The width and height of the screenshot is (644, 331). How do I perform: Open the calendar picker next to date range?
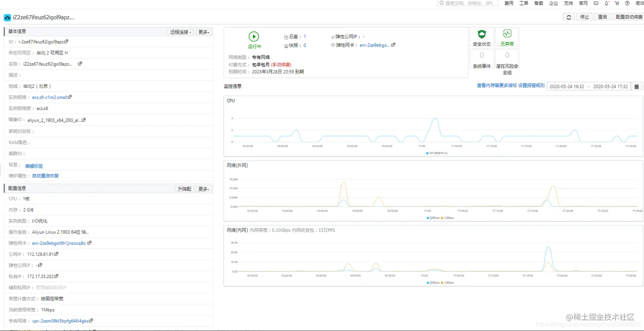637,87
